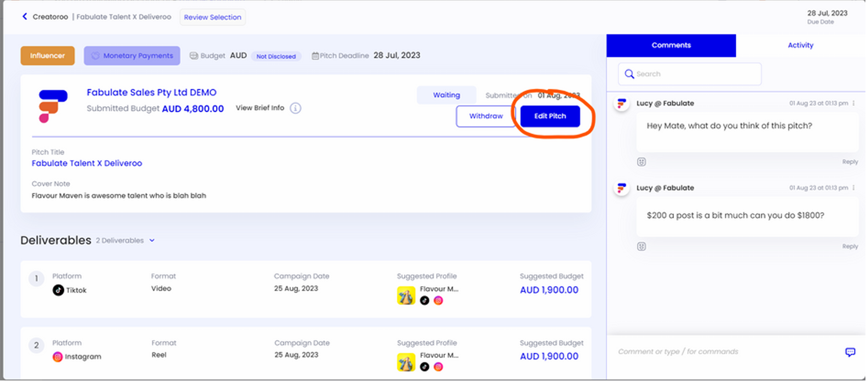The height and width of the screenshot is (382, 868).
Task: Click the 28 Jul, 2023 due date
Action: [827, 13]
